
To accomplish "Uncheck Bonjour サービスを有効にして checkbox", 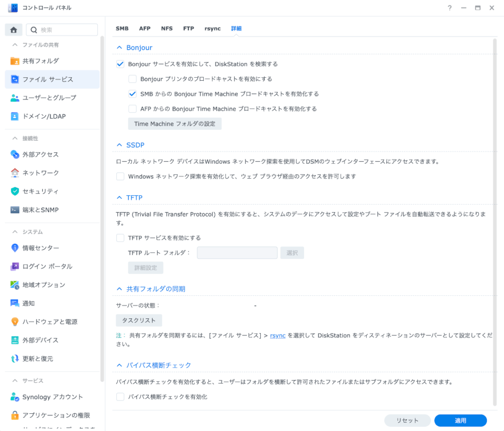I will (x=120, y=64).
